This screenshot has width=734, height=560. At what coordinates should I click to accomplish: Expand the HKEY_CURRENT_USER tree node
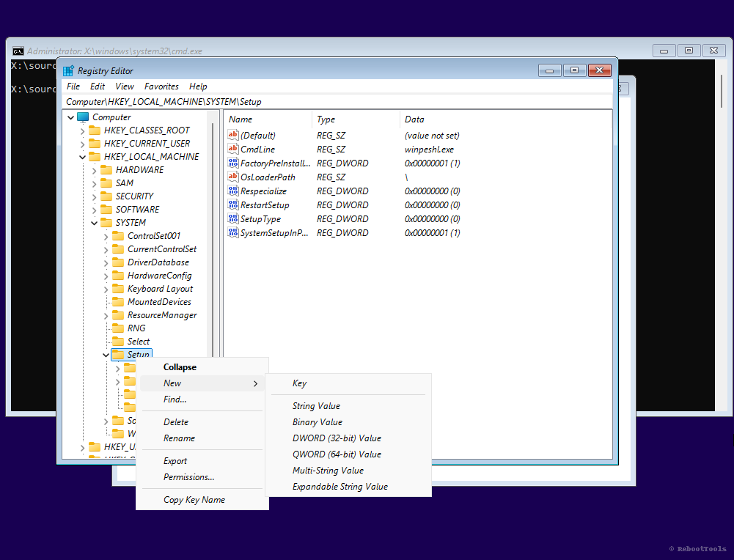[x=82, y=143]
